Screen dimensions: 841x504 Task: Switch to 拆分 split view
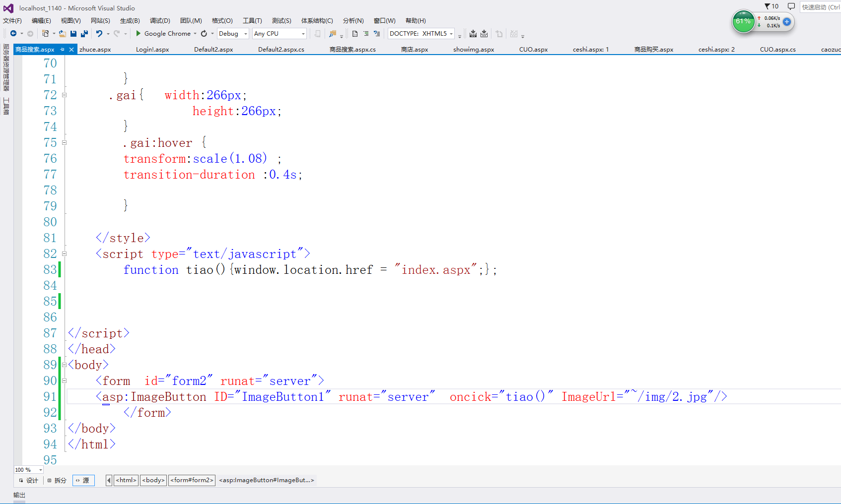57,480
